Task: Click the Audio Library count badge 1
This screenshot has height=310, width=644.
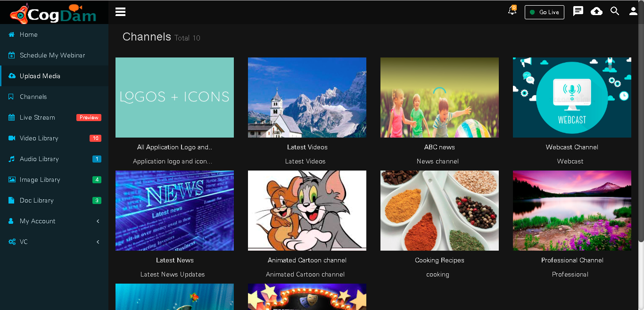Action: (x=97, y=159)
